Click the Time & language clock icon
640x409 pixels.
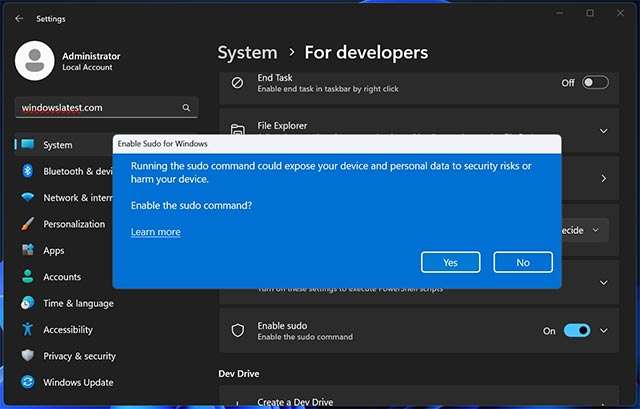(28, 303)
